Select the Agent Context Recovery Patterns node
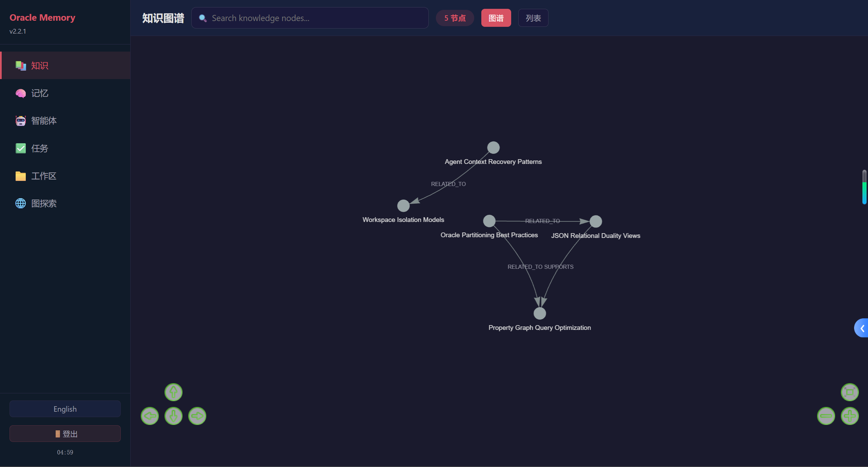The width and height of the screenshot is (868, 467). coord(493,148)
